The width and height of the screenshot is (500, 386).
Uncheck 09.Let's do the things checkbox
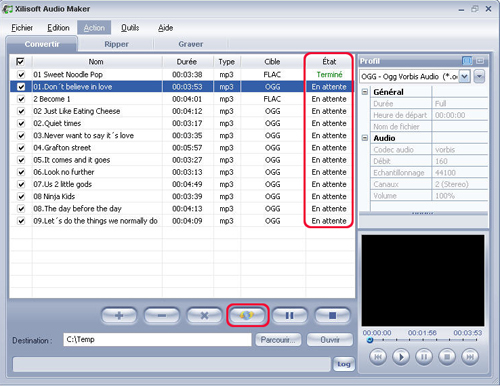(21, 221)
